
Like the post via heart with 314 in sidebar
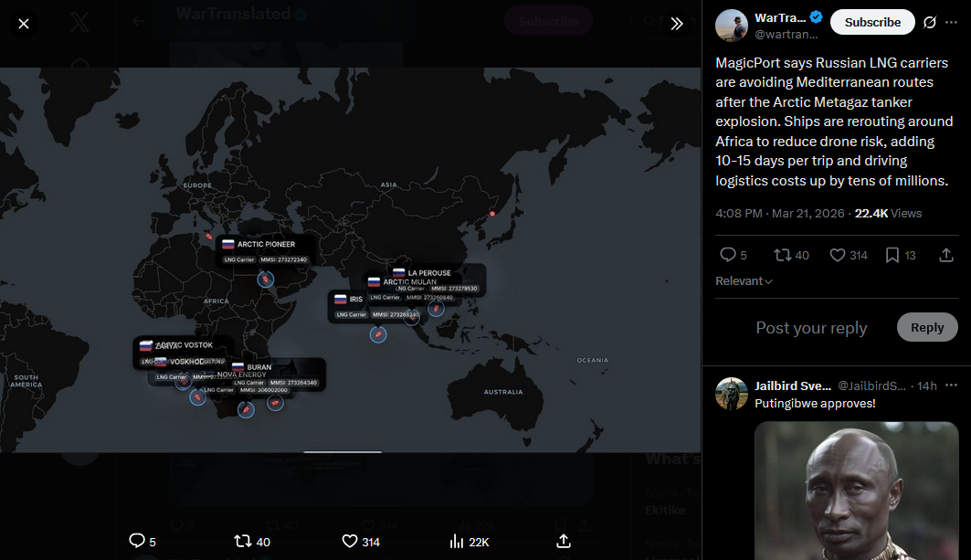pyautogui.click(x=849, y=255)
